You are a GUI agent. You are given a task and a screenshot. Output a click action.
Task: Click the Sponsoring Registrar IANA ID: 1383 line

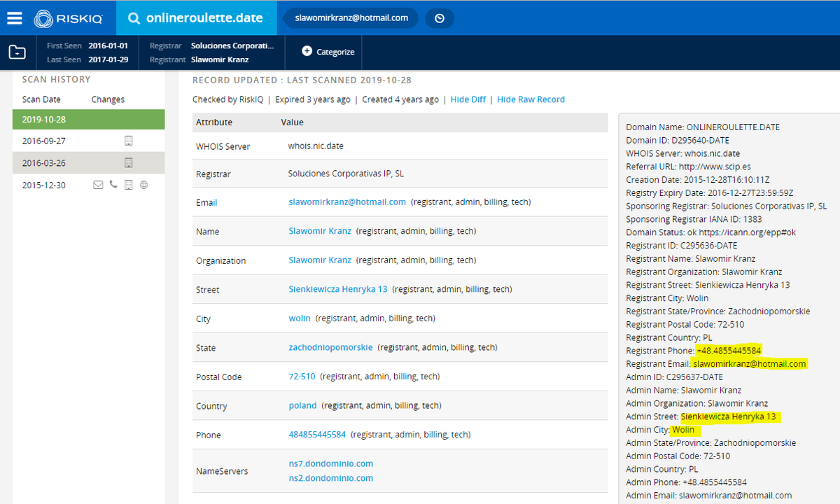click(x=694, y=219)
